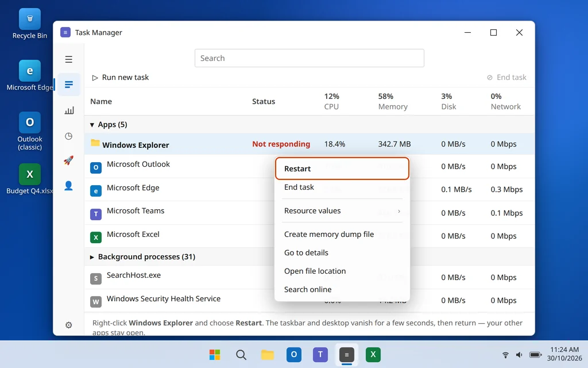Viewport: 588px width, 368px height.
Task: Click Windows Explorer's 342.7 MB memory value
Action: pyautogui.click(x=394, y=144)
